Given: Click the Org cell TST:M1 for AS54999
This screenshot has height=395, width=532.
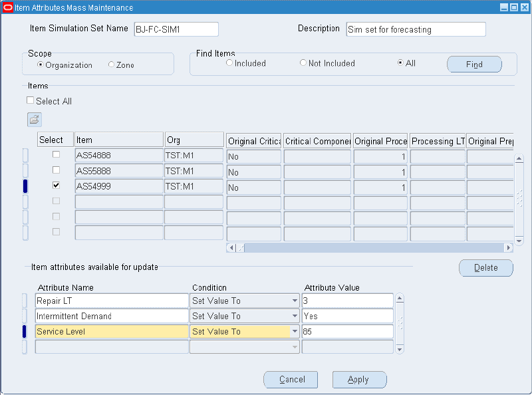Looking at the screenshot, I should 194,186.
